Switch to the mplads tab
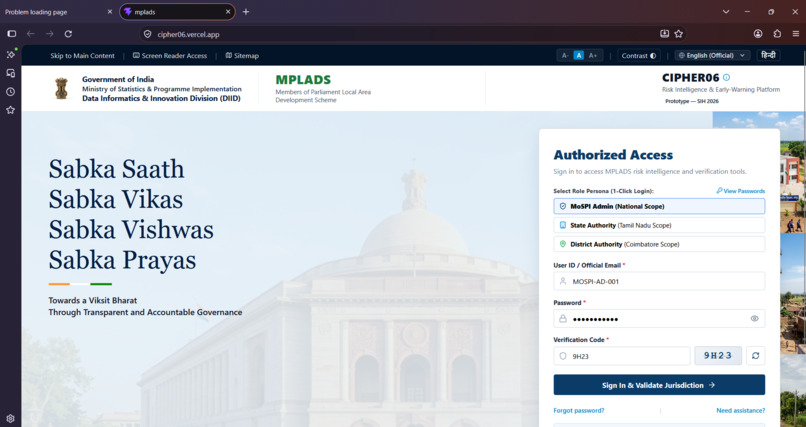The image size is (806, 427). [177, 12]
